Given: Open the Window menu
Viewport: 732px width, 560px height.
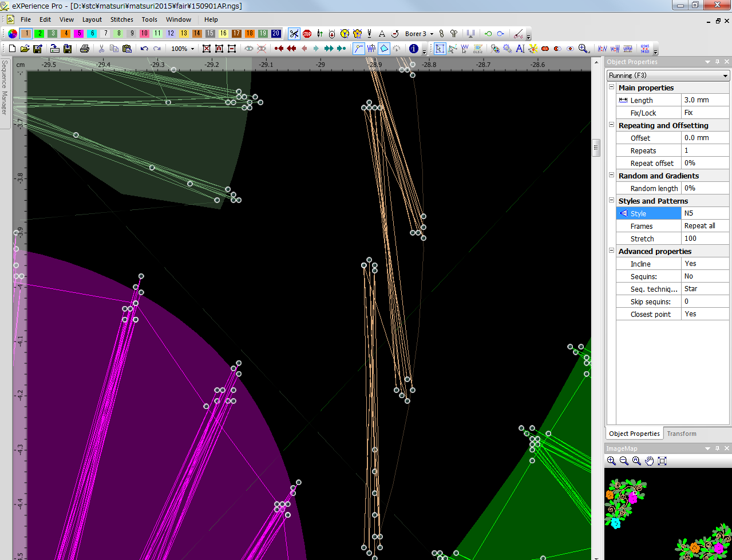Looking at the screenshot, I should click(x=179, y=19).
